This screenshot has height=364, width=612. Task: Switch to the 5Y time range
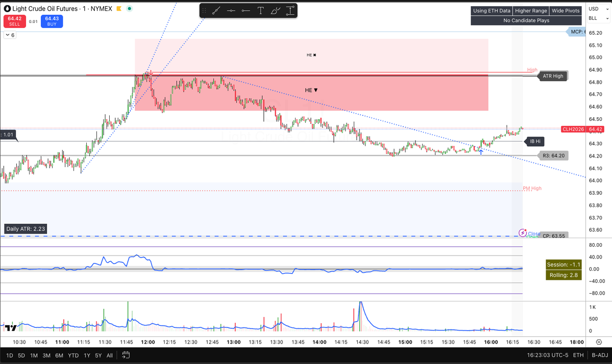(x=99, y=355)
